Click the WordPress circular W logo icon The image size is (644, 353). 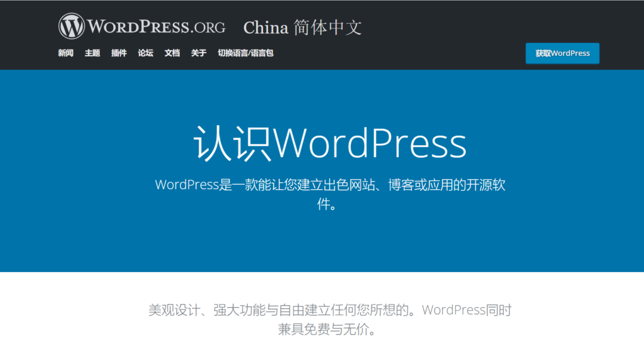click(72, 26)
